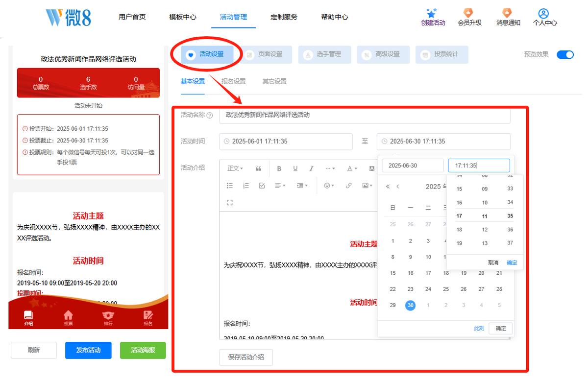Toggle editor fullscreen mode
The height and width of the screenshot is (381, 588).
(x=230, y=202)
